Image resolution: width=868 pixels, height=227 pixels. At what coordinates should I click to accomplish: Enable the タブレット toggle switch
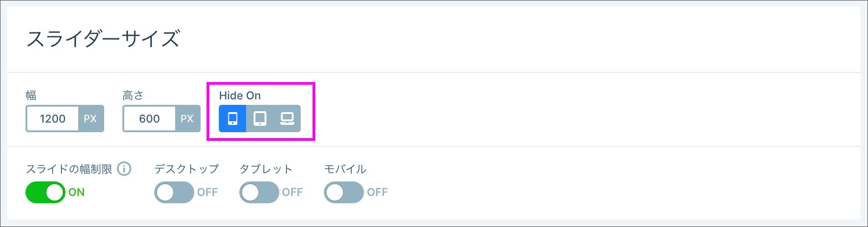click(259, 192)
